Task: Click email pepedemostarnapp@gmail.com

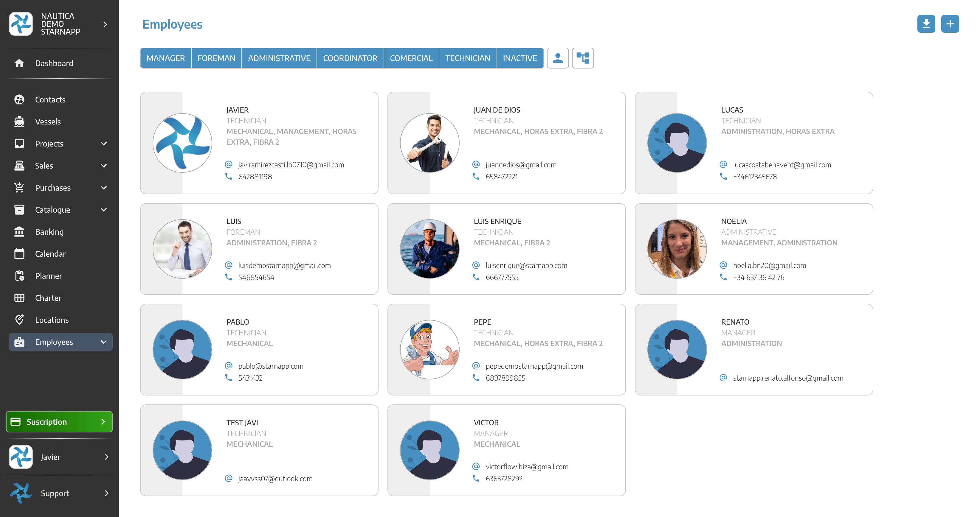Action: [x=534, y=366]
